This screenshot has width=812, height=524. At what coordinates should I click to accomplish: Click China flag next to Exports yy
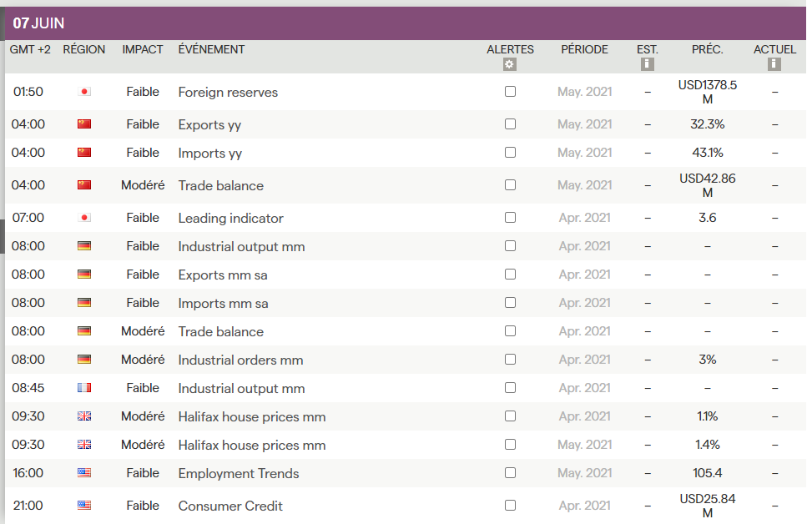83,124
